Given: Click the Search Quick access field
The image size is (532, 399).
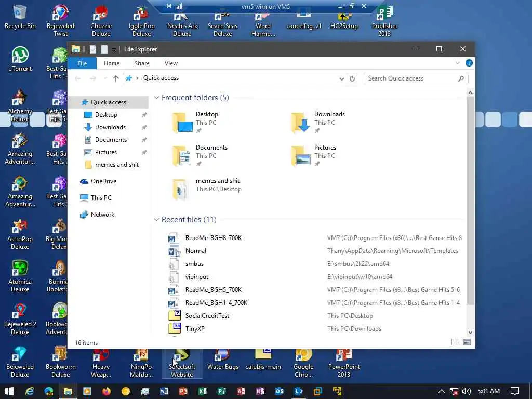Looking at the screenshot, I should (416, 78).
